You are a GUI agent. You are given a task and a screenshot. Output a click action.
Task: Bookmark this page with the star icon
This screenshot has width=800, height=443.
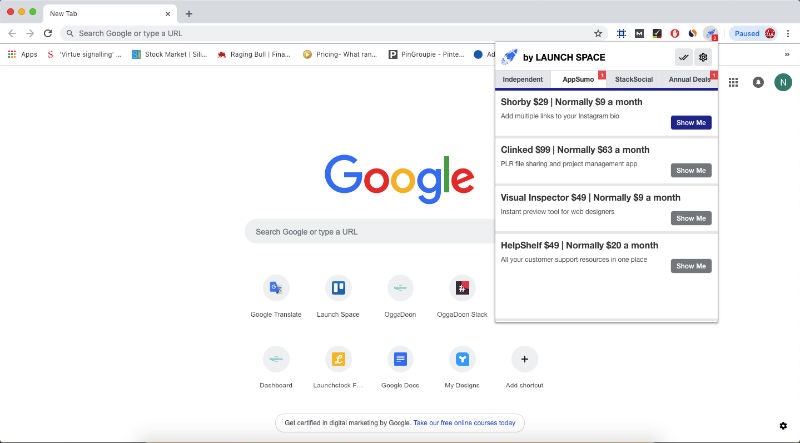coord(598,33)
